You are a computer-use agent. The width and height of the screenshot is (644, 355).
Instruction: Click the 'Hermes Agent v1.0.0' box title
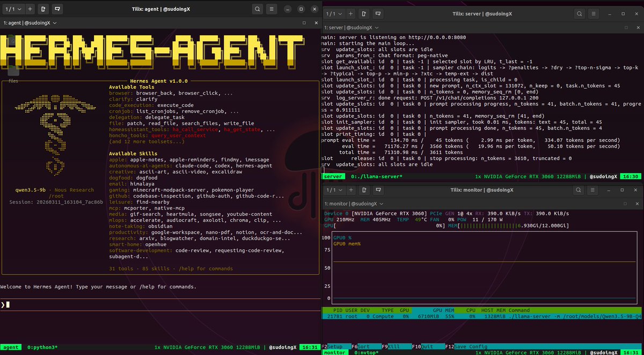click(x=159, y=81)
